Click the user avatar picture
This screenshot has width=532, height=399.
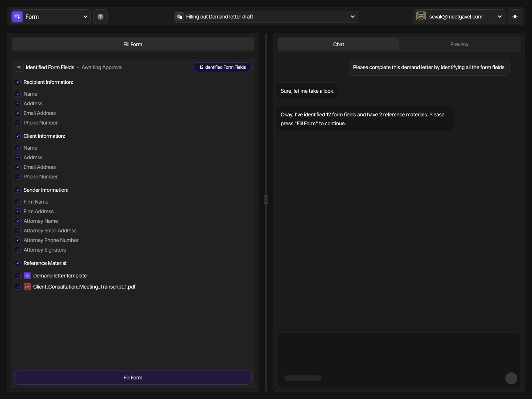coord(421,17)
